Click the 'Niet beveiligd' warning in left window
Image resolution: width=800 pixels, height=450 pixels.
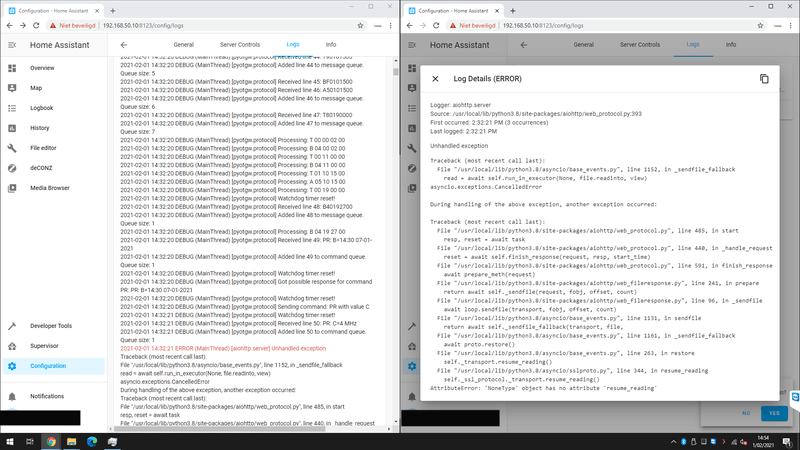(71, 26)
